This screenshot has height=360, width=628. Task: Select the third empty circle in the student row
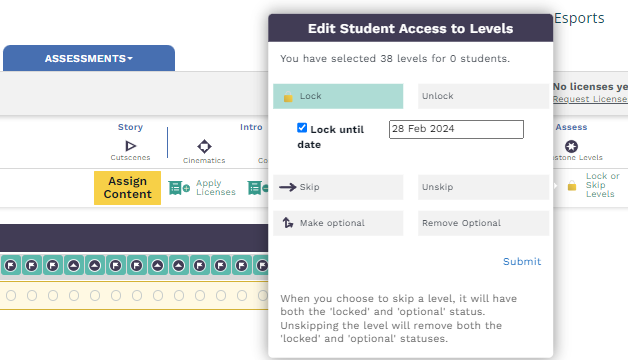pos(53,296)
